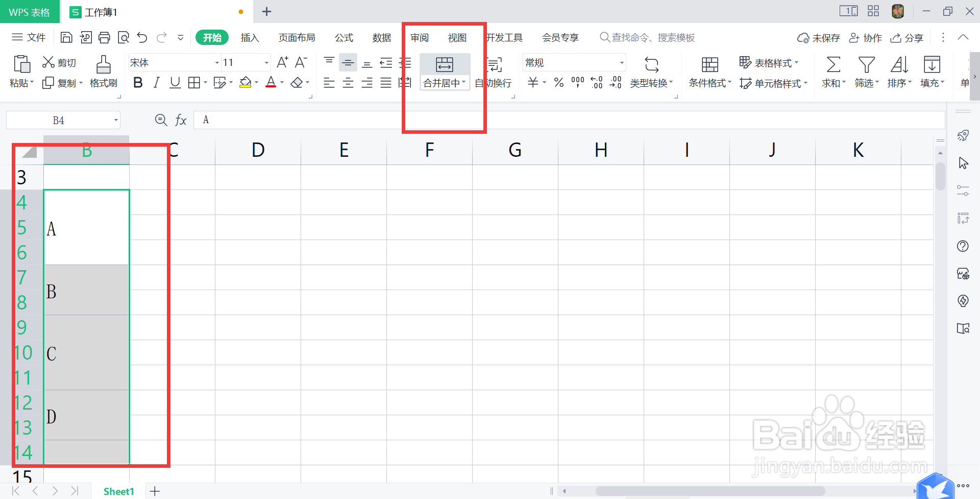This screenshot has height=499, width=980.
Task: Toggle align text right
Action: [x=367, y=83]
